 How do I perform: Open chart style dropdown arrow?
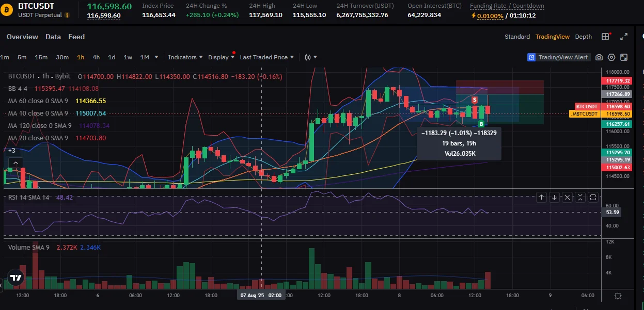pos(315,57)
